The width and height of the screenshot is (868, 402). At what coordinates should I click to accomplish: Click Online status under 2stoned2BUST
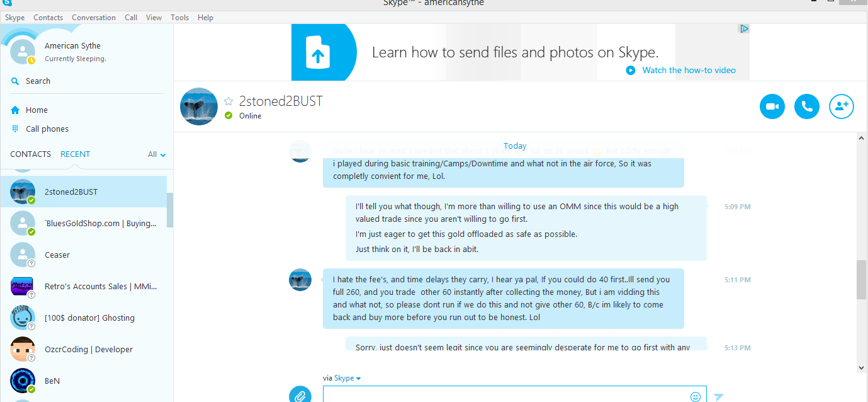click(x=251, y=116)
